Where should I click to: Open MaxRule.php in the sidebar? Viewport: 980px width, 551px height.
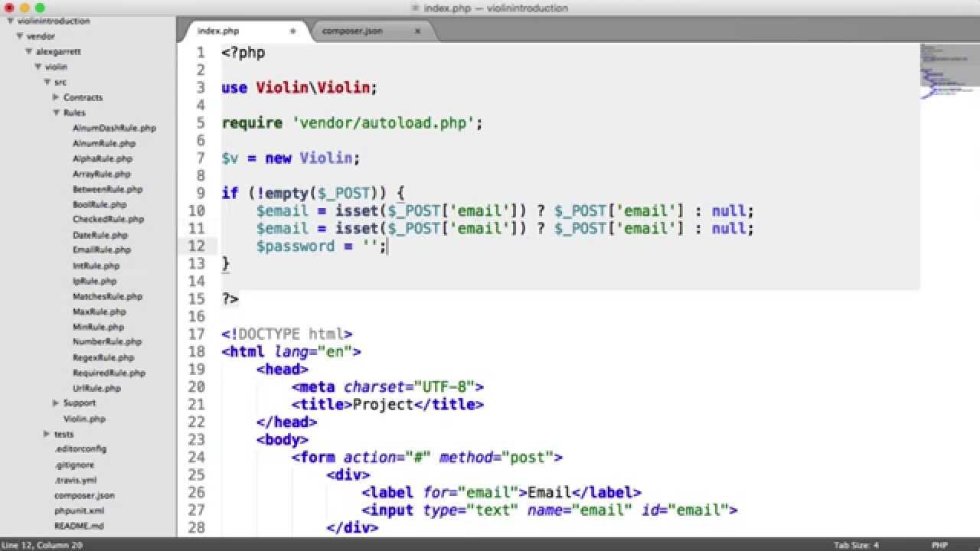tap(100, 311)
